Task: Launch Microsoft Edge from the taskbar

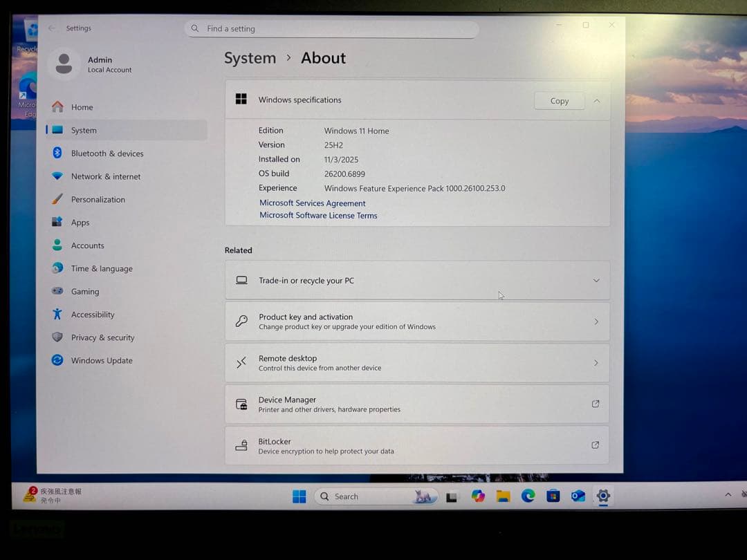Action: (x=528, y=496)
